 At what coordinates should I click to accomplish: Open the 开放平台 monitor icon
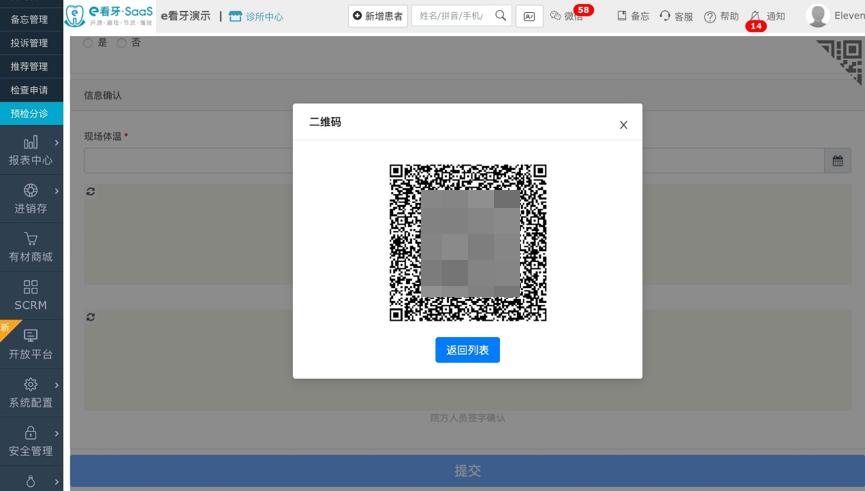(31, 335)
